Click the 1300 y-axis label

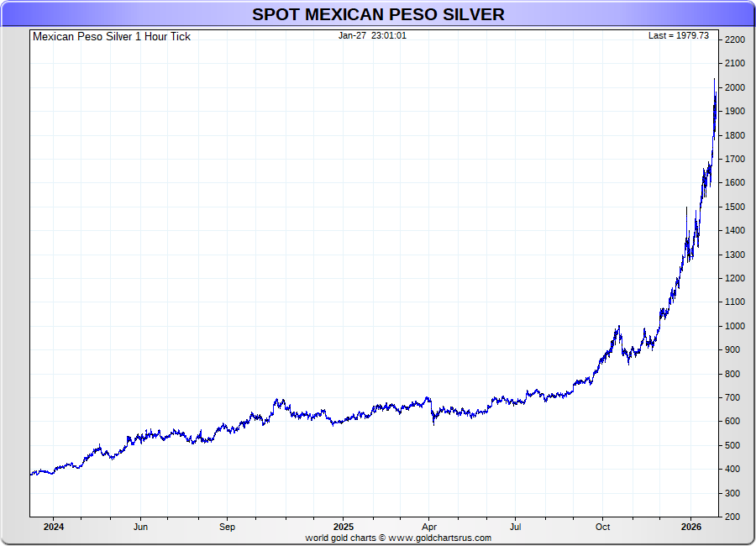pyautogui.click(x=735, y=255)
